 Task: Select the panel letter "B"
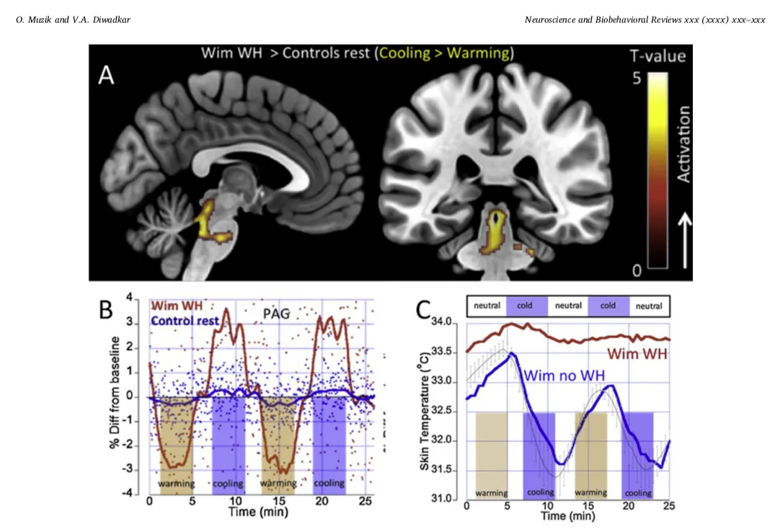106,310
